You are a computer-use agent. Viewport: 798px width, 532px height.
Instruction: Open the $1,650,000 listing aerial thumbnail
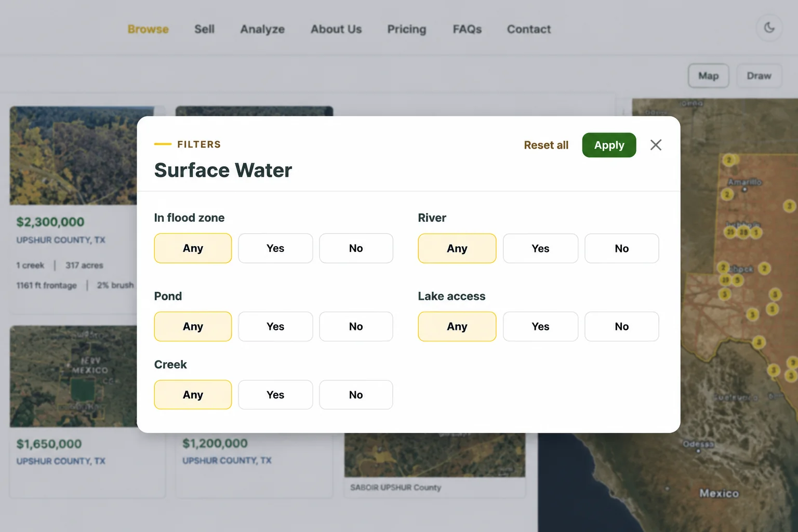click(73, 376)
